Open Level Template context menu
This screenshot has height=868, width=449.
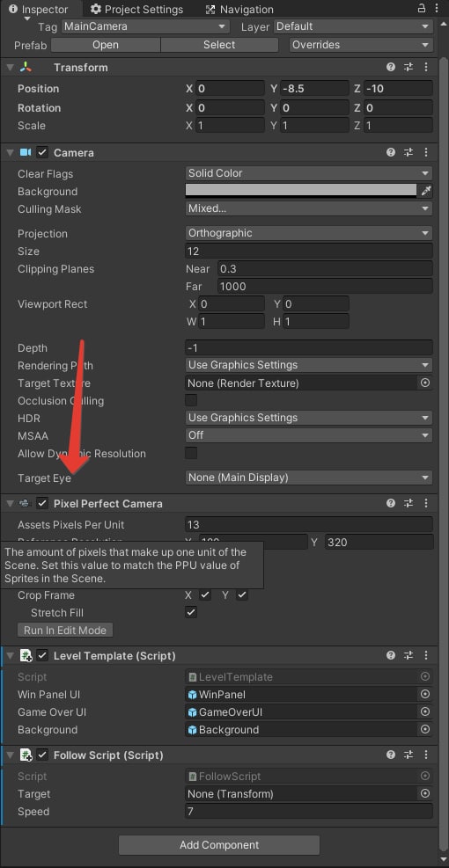426,656
